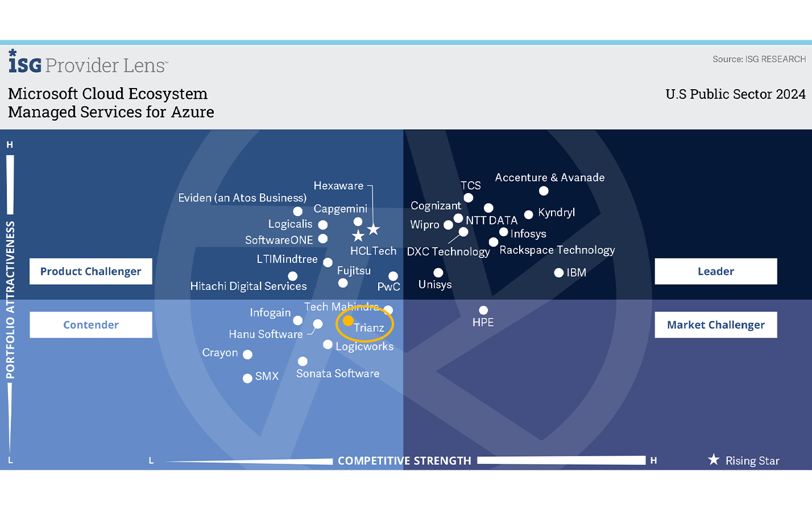Click the Leader label box
The image size is (812, 517).
tap(716, 272)
